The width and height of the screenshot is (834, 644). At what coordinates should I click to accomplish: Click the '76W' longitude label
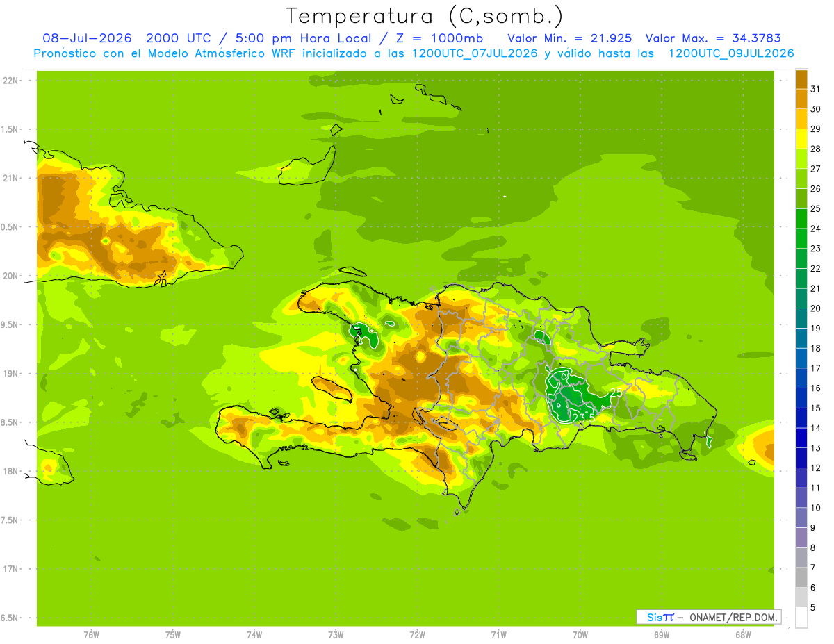tap(91, 635)
